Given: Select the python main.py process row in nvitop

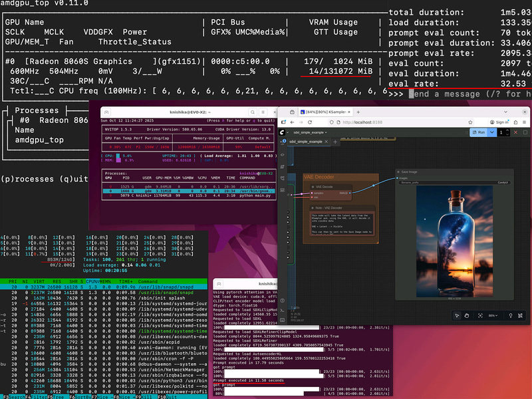Looking at the screenshot, I should click(x=189, y=196).
